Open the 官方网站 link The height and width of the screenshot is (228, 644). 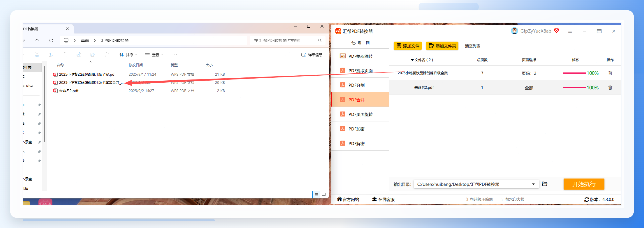348,199
